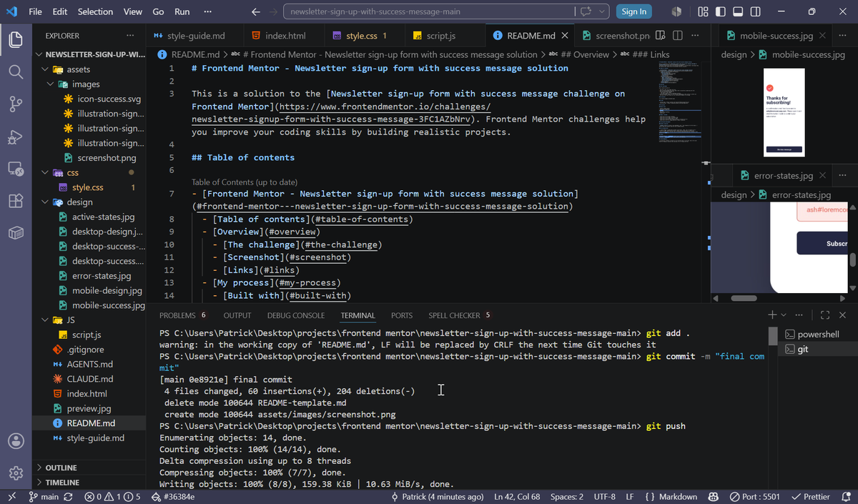858x504 pixels.
Task: Split the README.md editor right
Action: [677, 36]
